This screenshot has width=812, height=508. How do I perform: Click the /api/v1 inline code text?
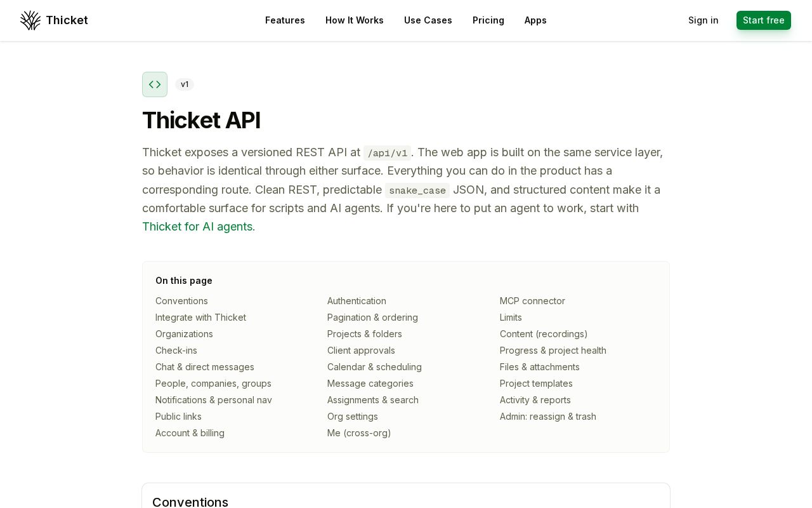(x=388, y=153)
